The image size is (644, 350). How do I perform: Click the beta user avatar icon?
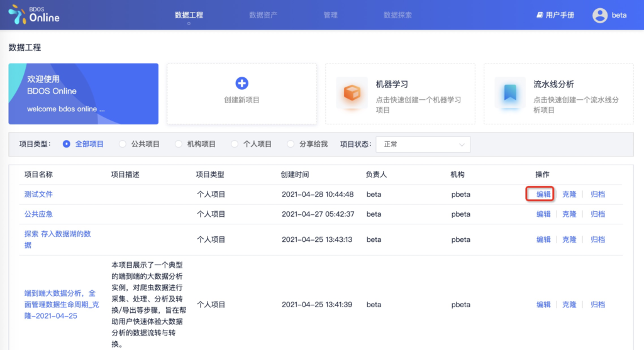point(599,15)
